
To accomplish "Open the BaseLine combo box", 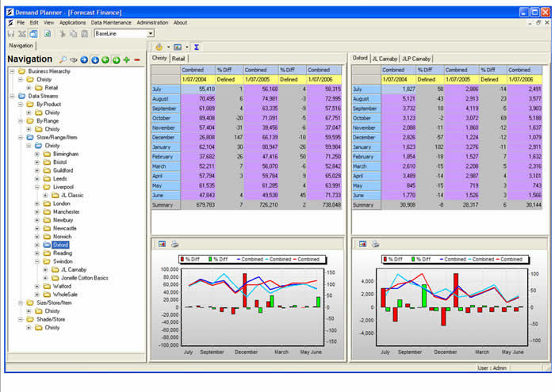I will [x=151, y=33].
